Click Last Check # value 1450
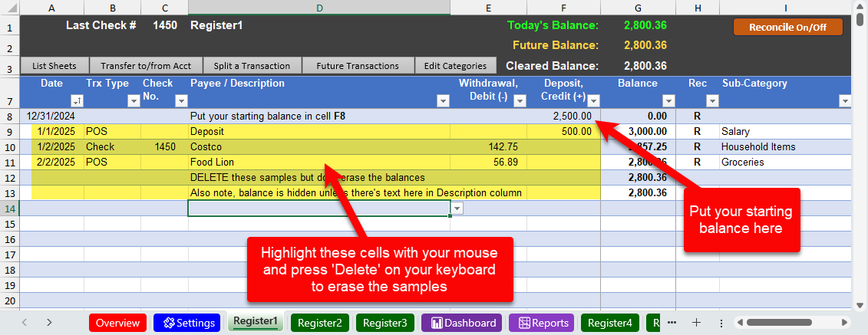 point(165,25)
